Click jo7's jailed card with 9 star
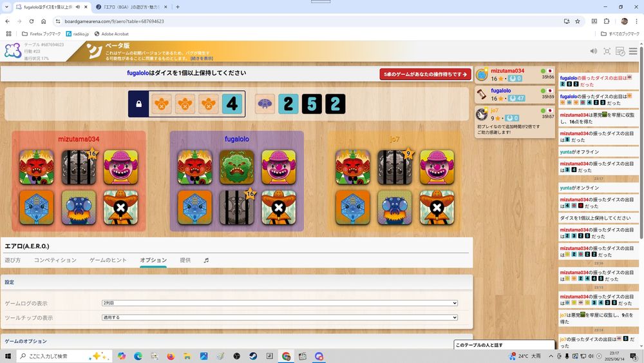The width and height of the screenshot is (644, 363). tap(395, 168)
